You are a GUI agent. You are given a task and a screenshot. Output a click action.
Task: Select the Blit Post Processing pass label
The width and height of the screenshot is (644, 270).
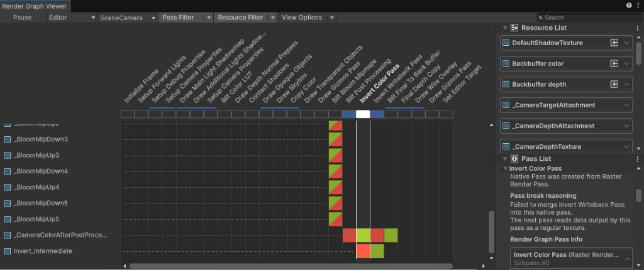(x=369, y=81)
